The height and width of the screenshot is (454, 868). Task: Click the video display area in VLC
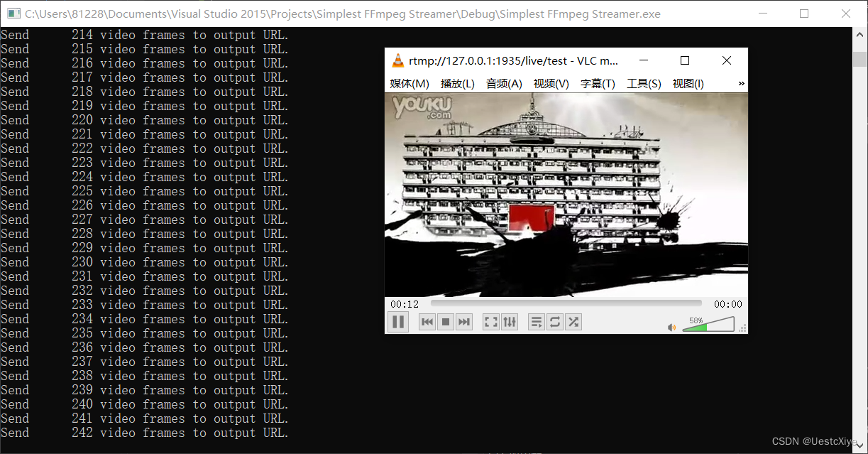[x=566, y=195]
